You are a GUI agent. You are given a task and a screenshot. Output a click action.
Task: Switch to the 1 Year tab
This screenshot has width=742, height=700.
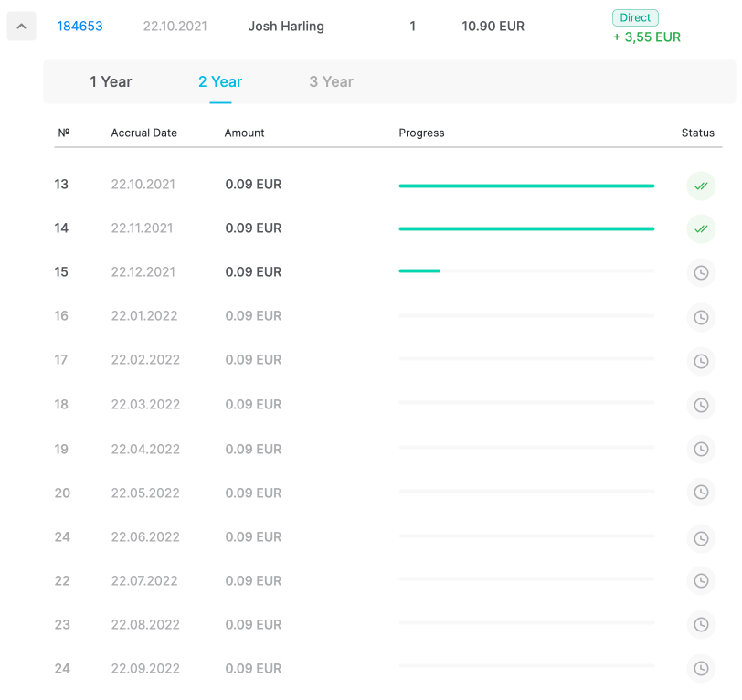[x=111, y=82]
